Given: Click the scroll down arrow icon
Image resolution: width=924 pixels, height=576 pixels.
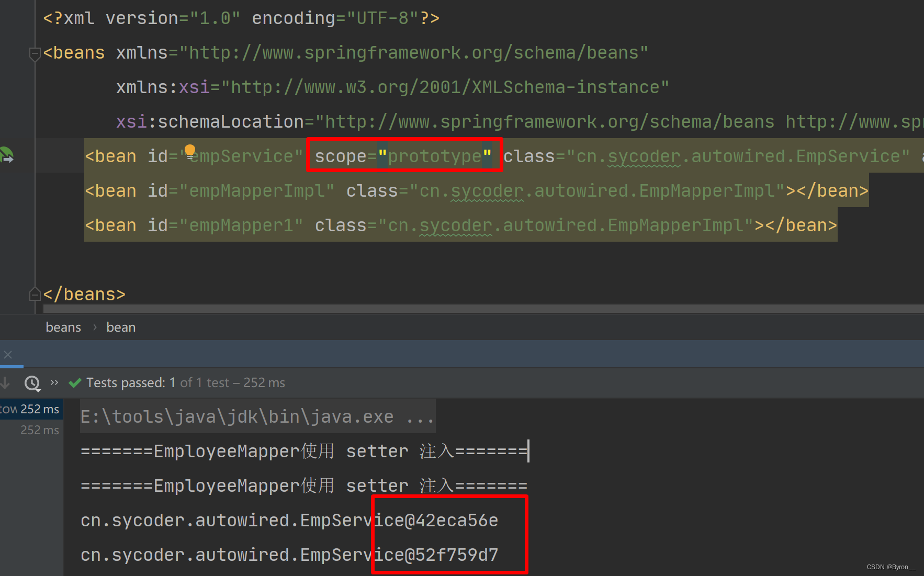Looking at the screenshot, I should [5, 383].
